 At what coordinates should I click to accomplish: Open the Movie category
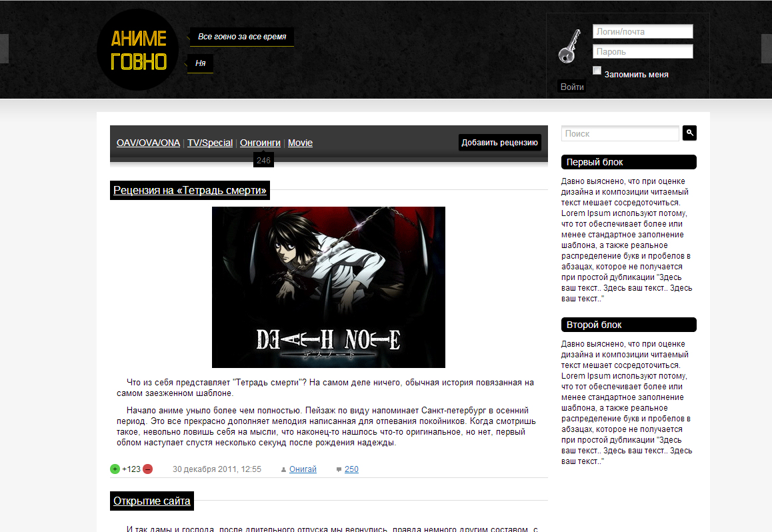[x=300, y=143]
